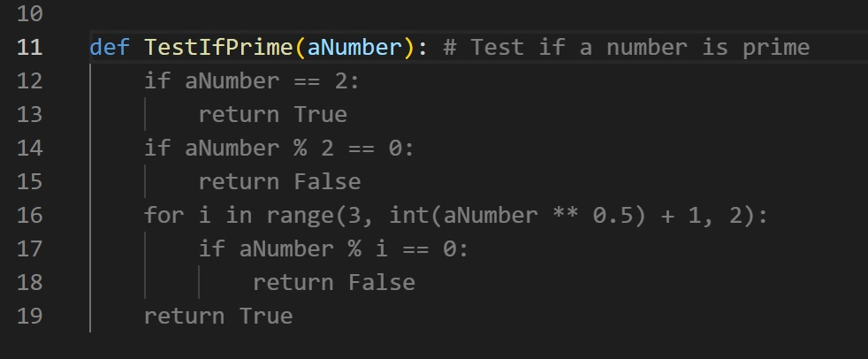Click line number 18 in the gutter

tap(29, 282)
